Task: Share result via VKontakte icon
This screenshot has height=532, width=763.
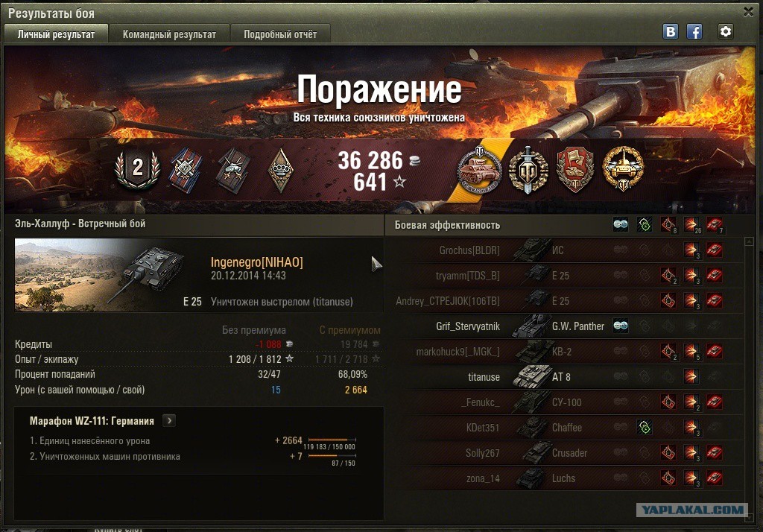Action: point(671,31)
